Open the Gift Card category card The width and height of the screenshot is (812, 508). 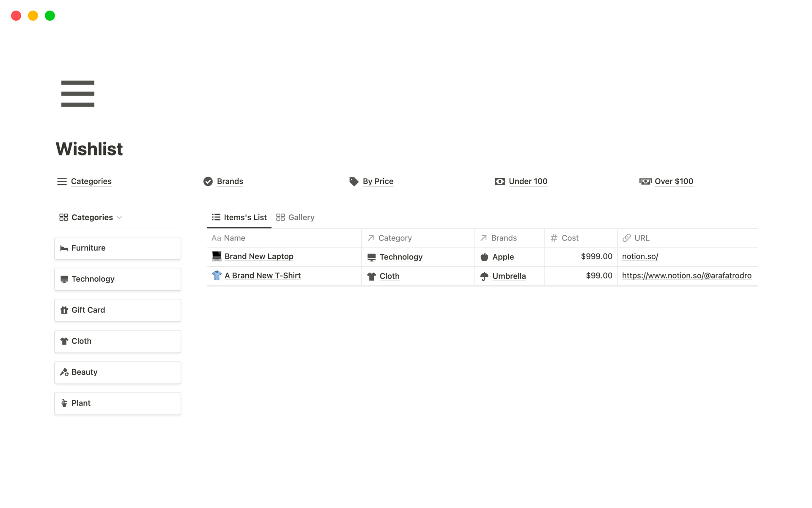tap(118, 310)
